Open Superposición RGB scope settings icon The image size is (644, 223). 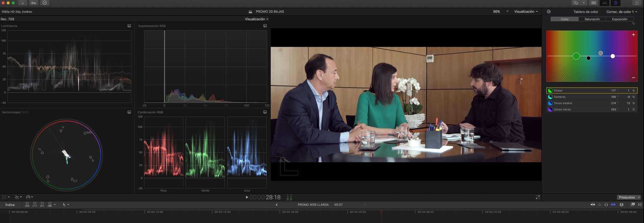(265, 26)
